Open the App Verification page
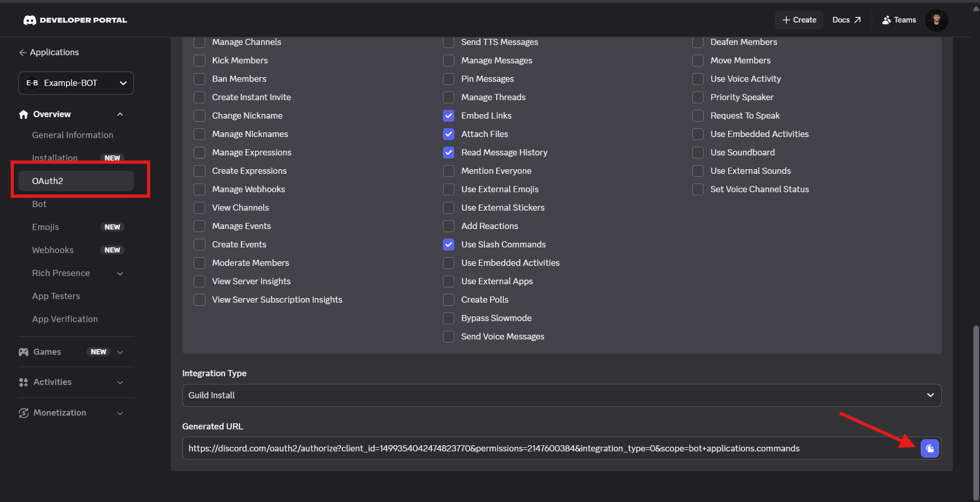Viewport: 980px width, 502px height. pos(65,319)
